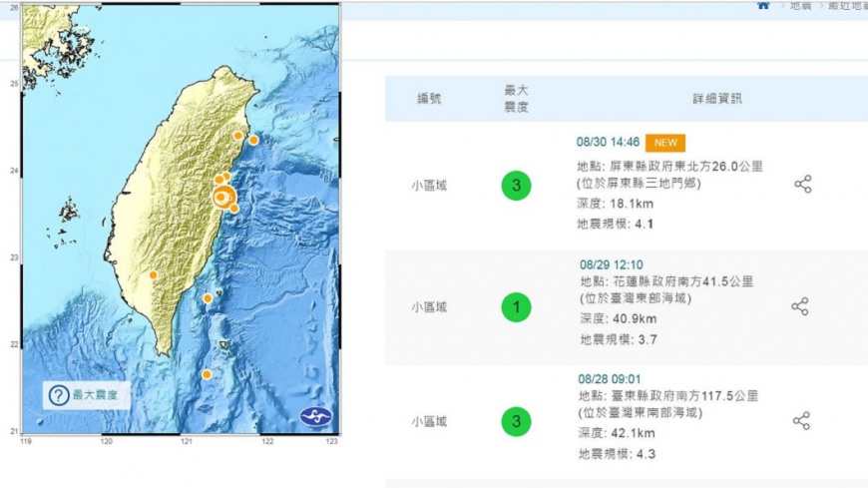Click the NEW badge on latest quake

click(x=665, y=143)
